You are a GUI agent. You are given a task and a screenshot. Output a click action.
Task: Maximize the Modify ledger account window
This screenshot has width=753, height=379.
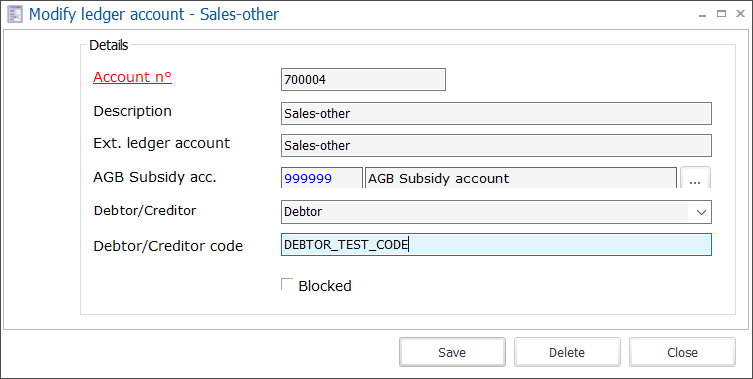click(x=721, y=14)
